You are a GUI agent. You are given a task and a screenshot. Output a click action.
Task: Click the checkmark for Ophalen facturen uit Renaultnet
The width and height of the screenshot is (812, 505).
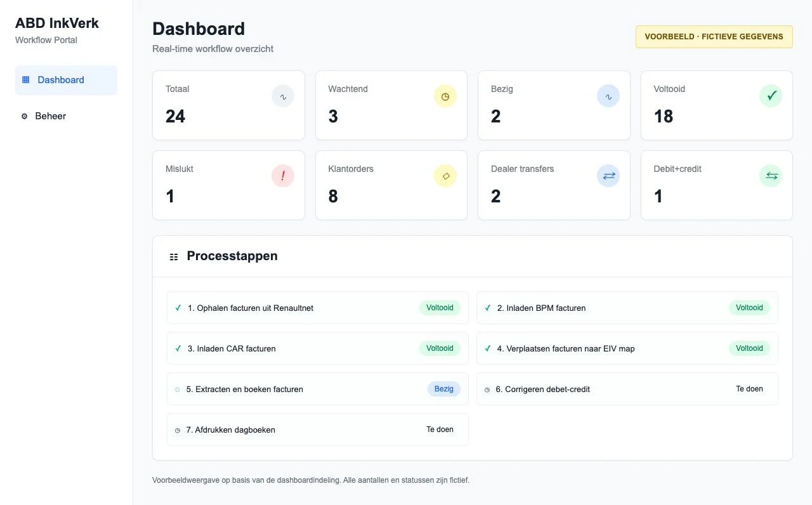point(178,308)
